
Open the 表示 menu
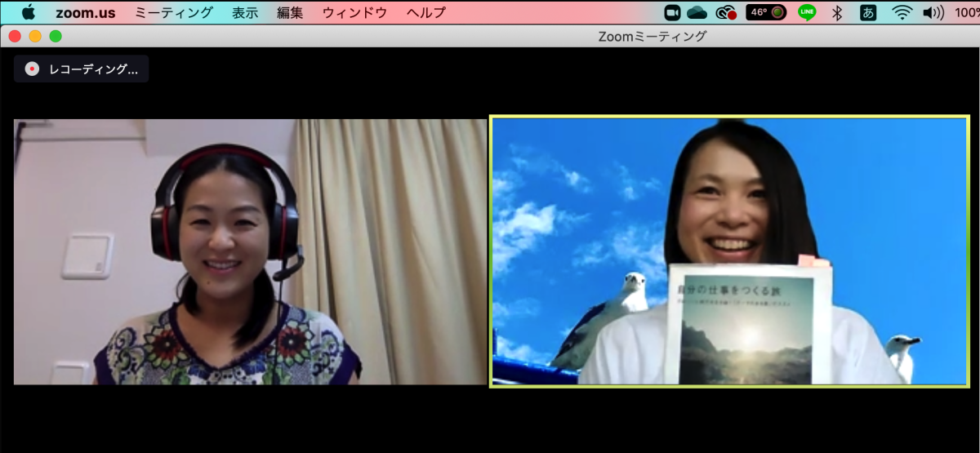point(245,12)
